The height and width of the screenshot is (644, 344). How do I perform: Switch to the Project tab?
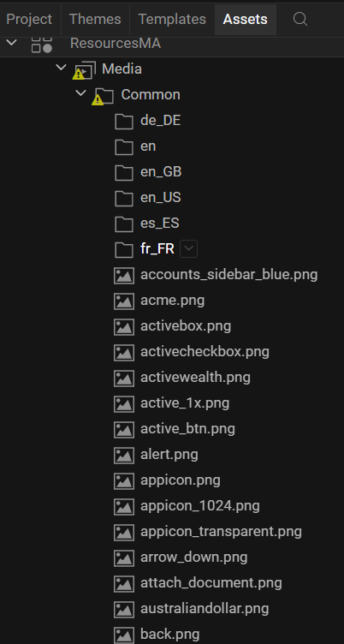[30, 19]
